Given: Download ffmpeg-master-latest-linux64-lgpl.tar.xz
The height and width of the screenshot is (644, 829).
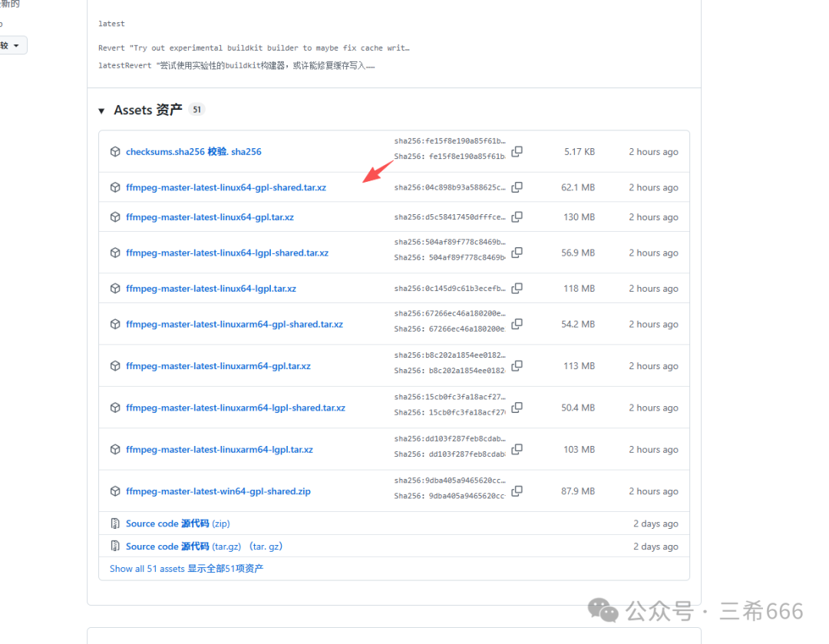Looking at the screenshot, I should click(x=211, y=289).
